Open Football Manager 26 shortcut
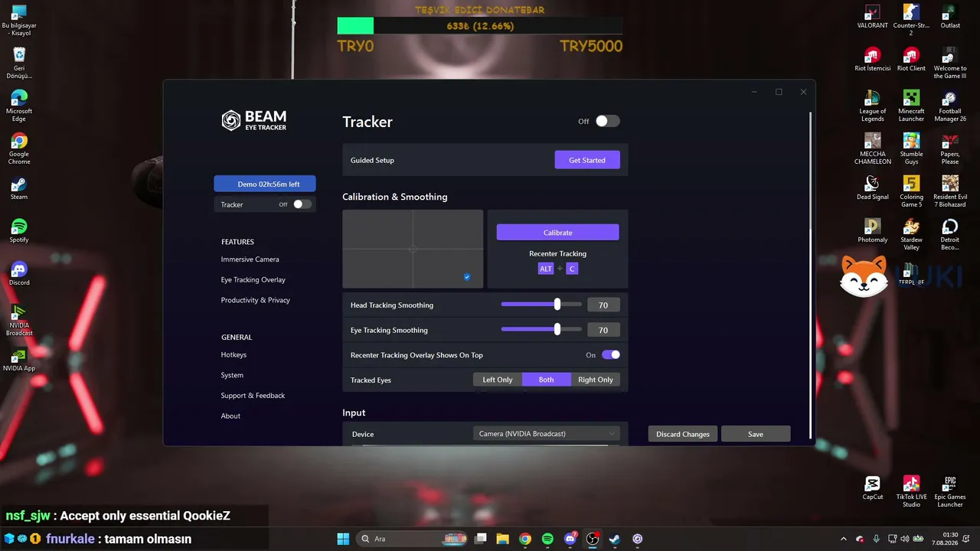This screenshot has height=551, width=980. (950, 106)
